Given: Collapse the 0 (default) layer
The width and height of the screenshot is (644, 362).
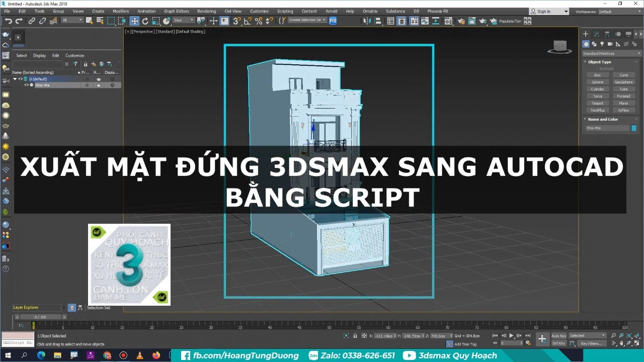Looking at the screenshot, I should tap(15, 79).
